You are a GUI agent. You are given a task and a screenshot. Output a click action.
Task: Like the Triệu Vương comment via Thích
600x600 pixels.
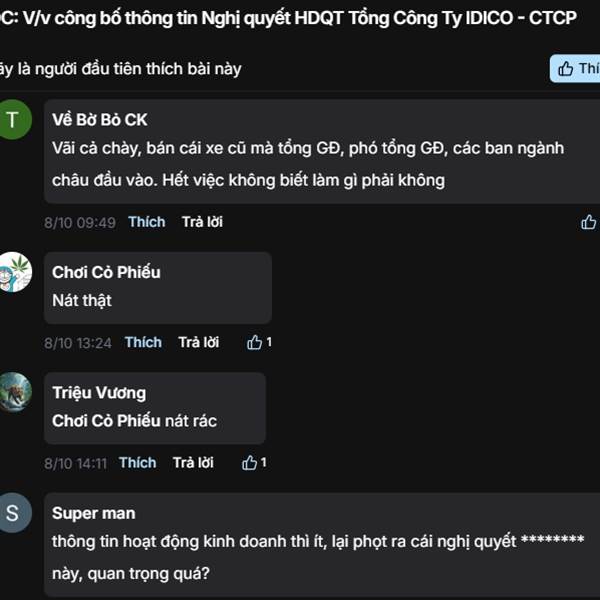tap(137, 463)
